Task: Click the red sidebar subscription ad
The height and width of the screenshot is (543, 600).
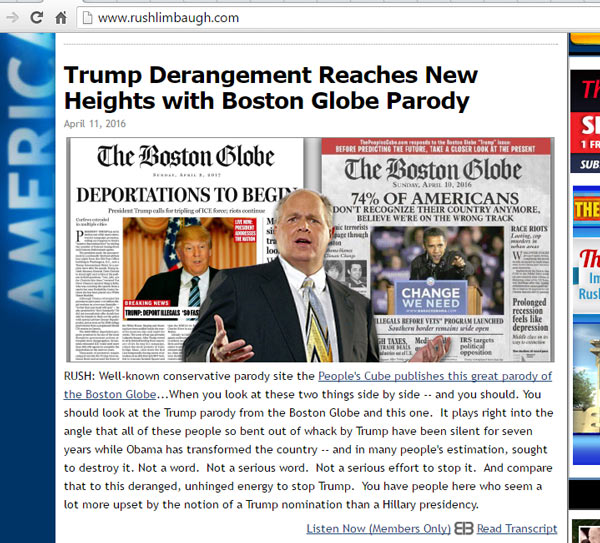Action: point(585,121)
